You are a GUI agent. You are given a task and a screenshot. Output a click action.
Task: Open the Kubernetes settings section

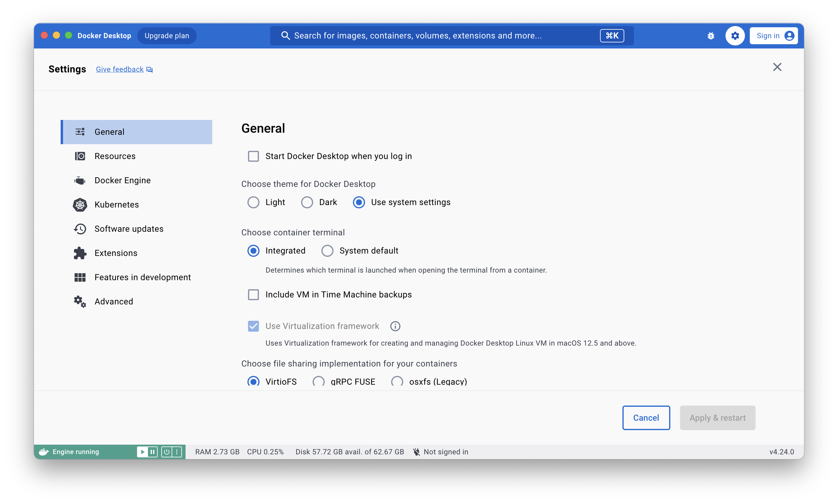117,204
